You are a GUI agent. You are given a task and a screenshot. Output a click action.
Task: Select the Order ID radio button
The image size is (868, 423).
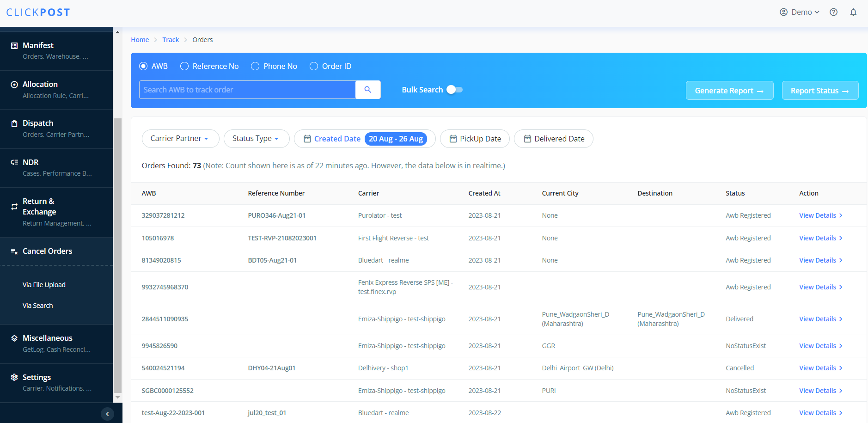(314, 66)
